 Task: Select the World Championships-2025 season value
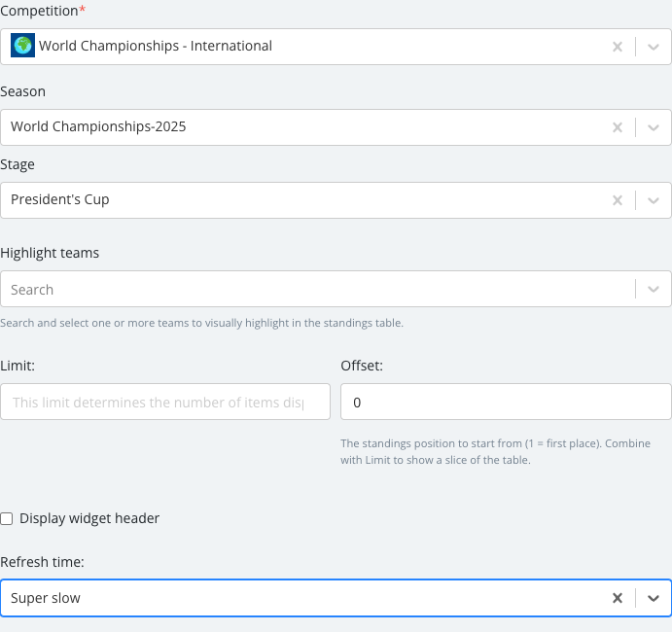[x=98, y=126]
